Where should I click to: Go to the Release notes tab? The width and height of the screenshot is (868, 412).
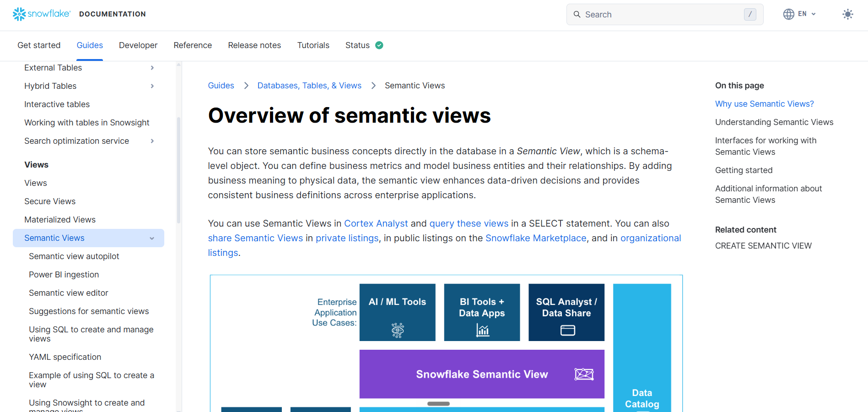(254, 45)
